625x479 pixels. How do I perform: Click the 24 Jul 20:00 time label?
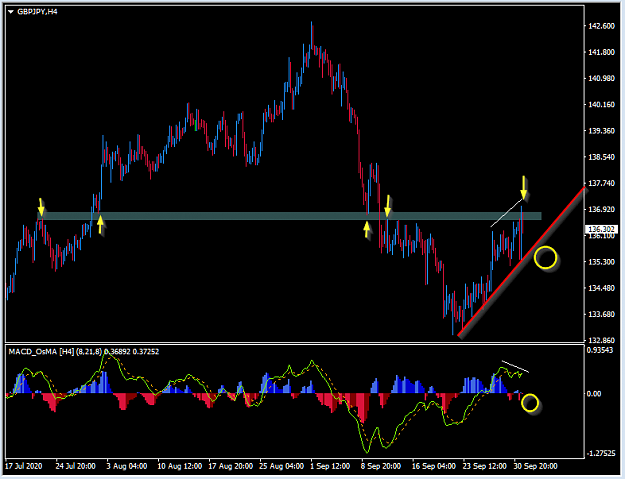tap(75, 466)
